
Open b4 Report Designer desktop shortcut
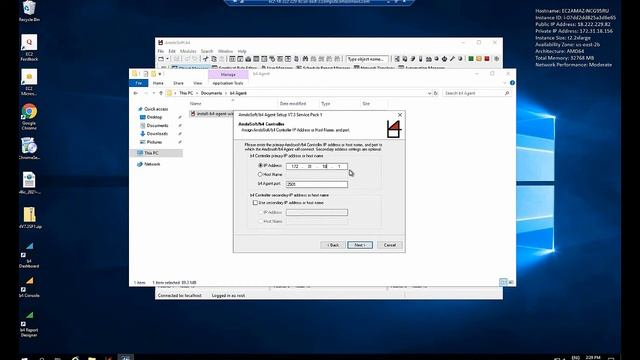(x=29, y=324)
